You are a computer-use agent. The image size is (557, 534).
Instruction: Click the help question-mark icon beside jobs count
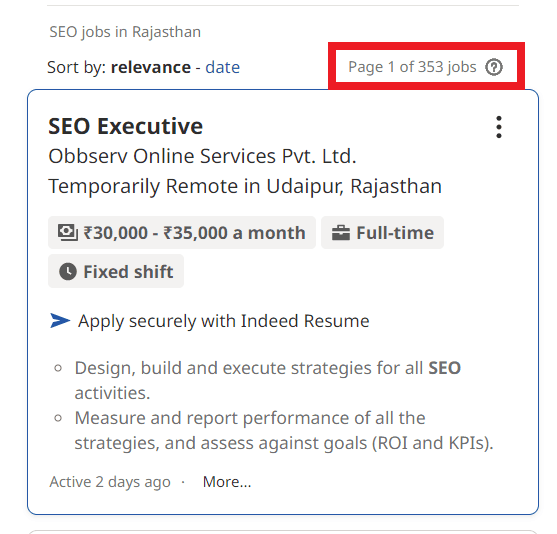pos(494,67)
